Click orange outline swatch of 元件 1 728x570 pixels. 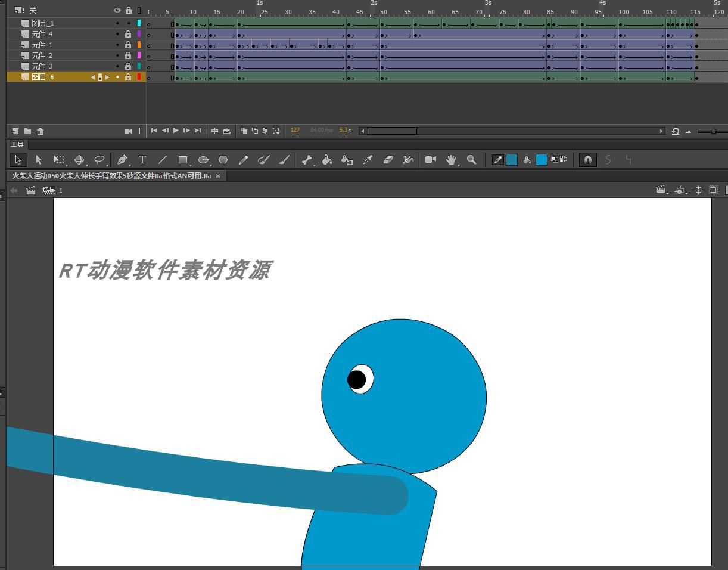139,45
